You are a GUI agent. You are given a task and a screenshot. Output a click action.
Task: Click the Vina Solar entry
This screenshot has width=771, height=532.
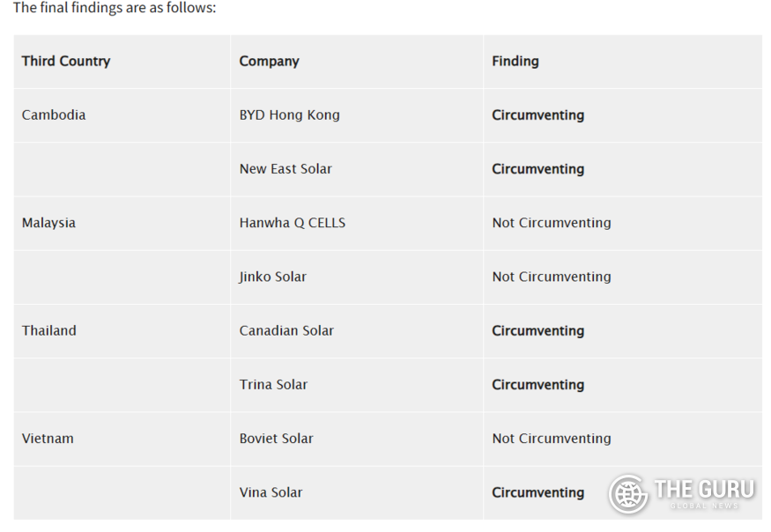click(271, 492)
